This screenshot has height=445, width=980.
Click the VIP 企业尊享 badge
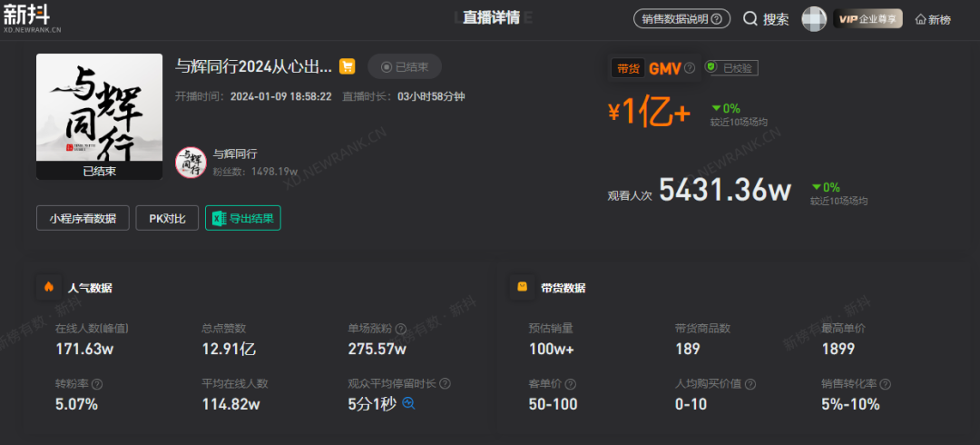point(868,19)
